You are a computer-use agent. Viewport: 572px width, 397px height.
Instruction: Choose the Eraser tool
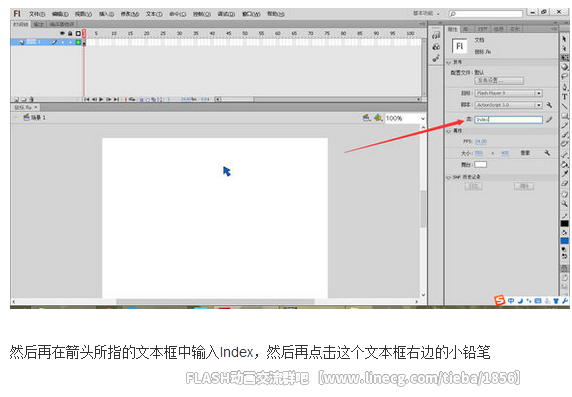point(564,184)
